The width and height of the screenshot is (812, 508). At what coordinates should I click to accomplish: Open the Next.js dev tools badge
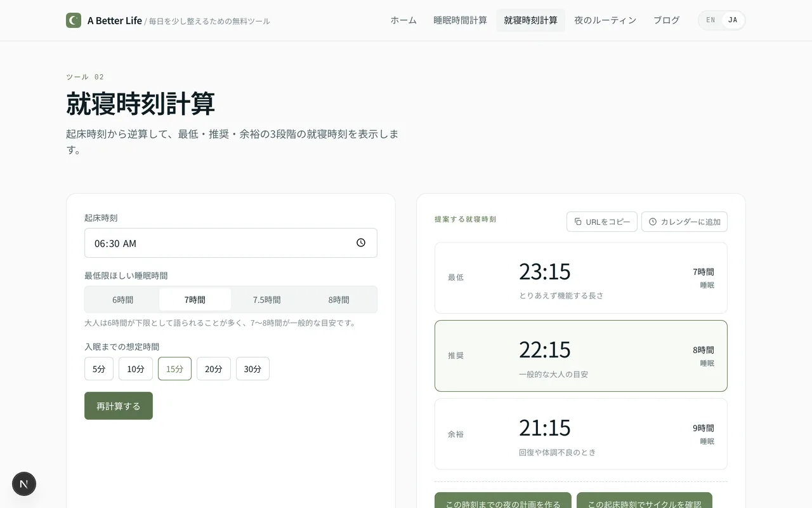(24, 484)
